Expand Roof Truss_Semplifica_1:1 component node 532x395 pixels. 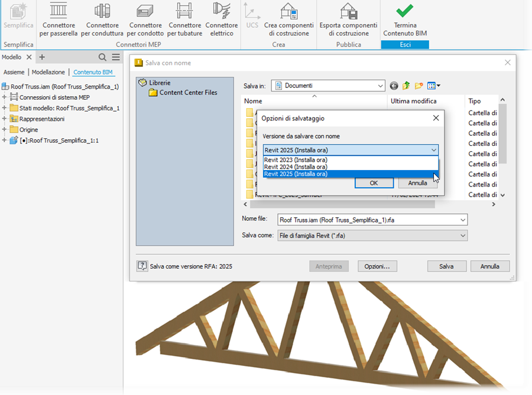tap(4, 141)
